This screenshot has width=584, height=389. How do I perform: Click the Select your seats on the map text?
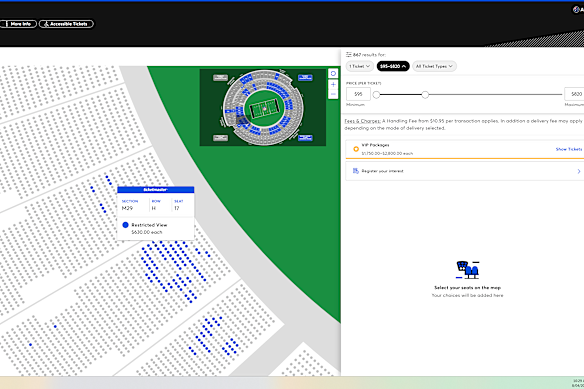click(x=467, y=288)
